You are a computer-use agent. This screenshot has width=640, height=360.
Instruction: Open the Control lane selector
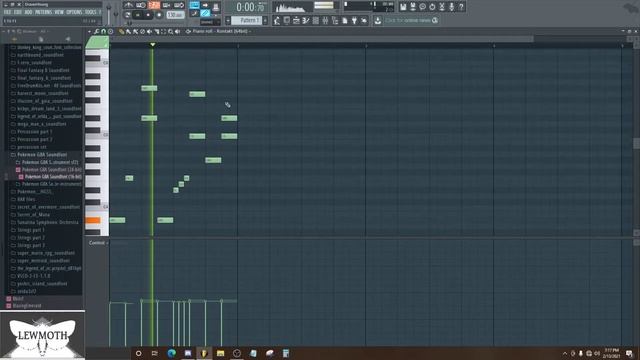point(98,243)
